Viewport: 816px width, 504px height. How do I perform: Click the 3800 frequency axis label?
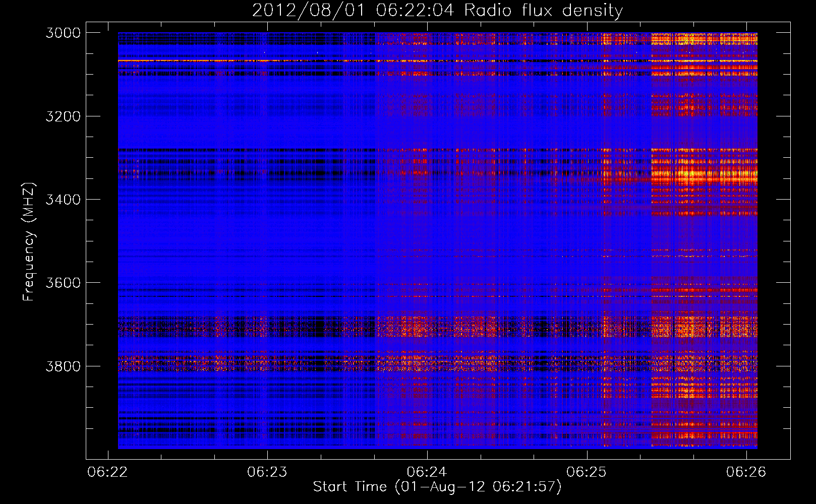click(x=63, y=366)
